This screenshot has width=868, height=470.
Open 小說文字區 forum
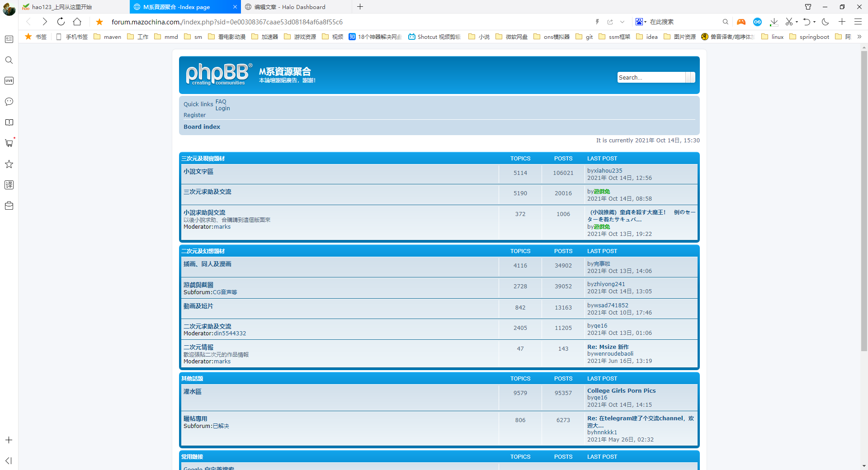[x=198, y=172]
